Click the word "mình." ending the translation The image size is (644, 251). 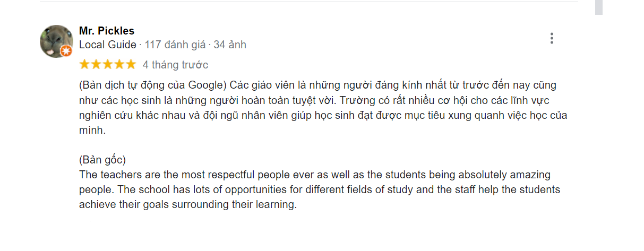93,131
